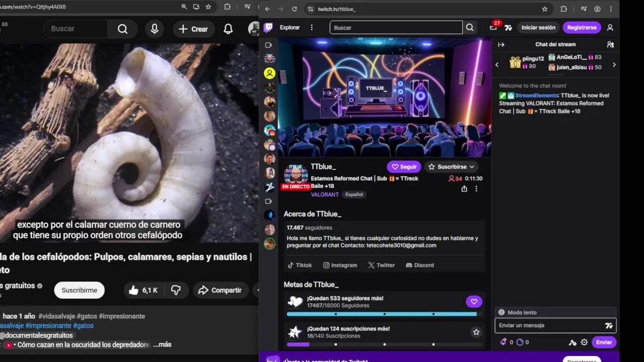Open Twitch notifications inbox with 27 badge
This screenshot has width=644, height=362.
(x=494, y=27)
